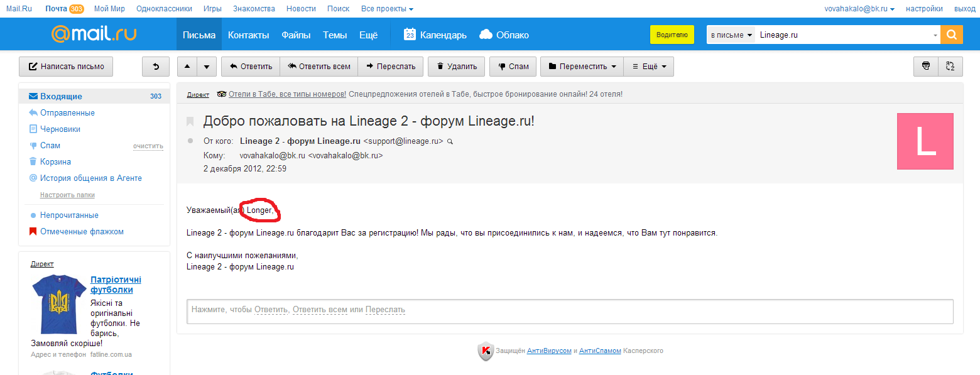
Task: Click Отели в Табе ad link
Action: 287,94
